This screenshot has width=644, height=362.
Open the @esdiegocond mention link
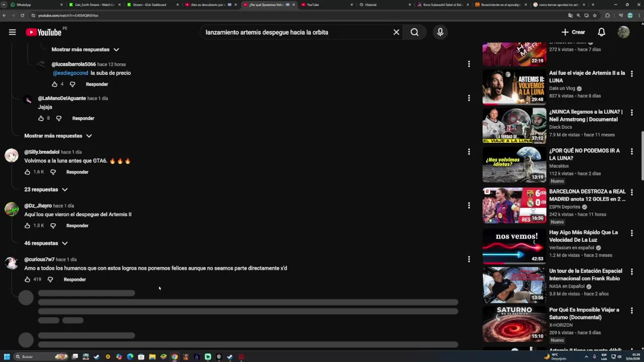point(70,73)
